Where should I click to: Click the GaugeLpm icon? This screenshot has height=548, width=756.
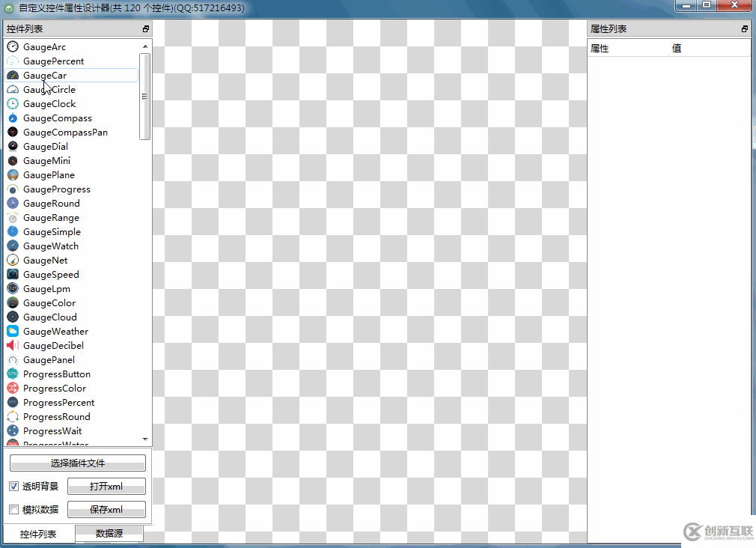coord(13,289)
